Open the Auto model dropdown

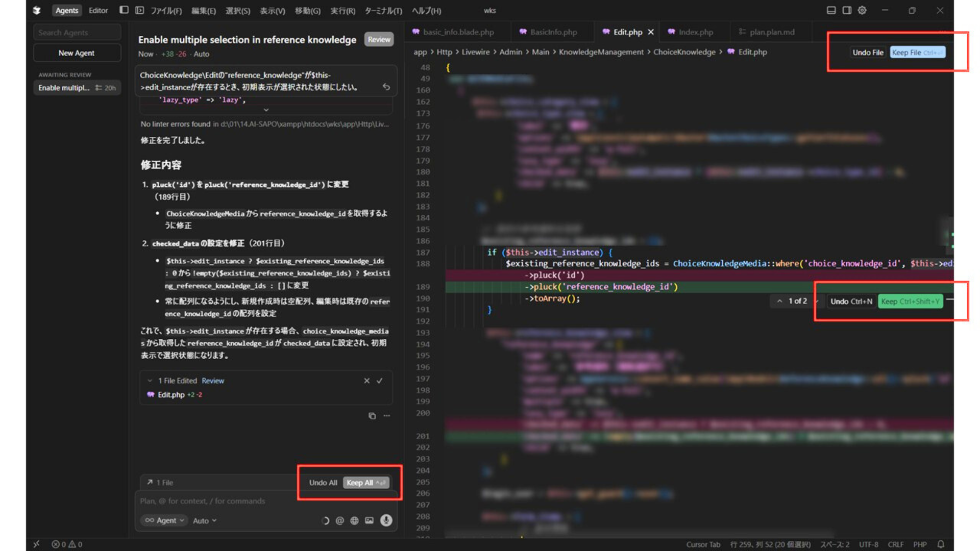204,520
